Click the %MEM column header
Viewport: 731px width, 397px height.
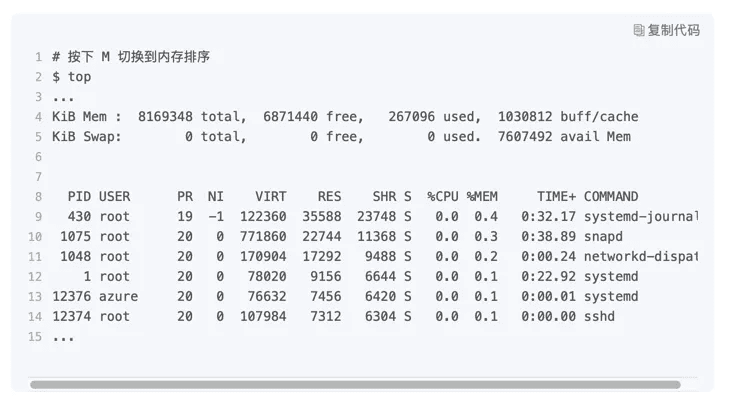[482, 197]
